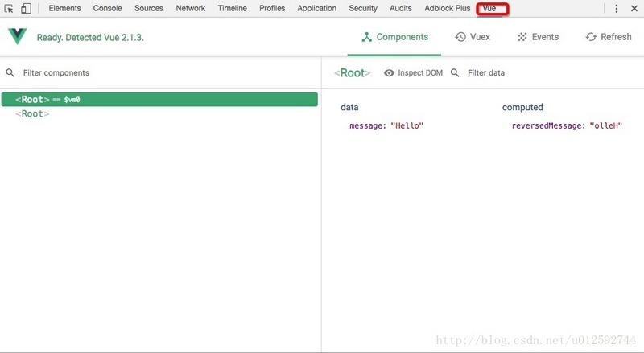This screenshot has width=644, height=353.
Task: Select the second unhighlighted Root component
Action: pos(32,113)
